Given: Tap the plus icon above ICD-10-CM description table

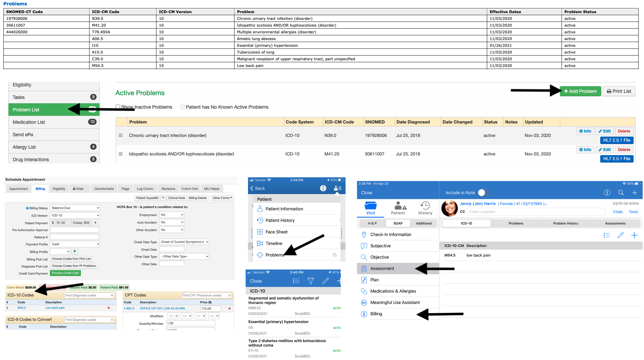Looking at the screenshot, I should [634, 236].
